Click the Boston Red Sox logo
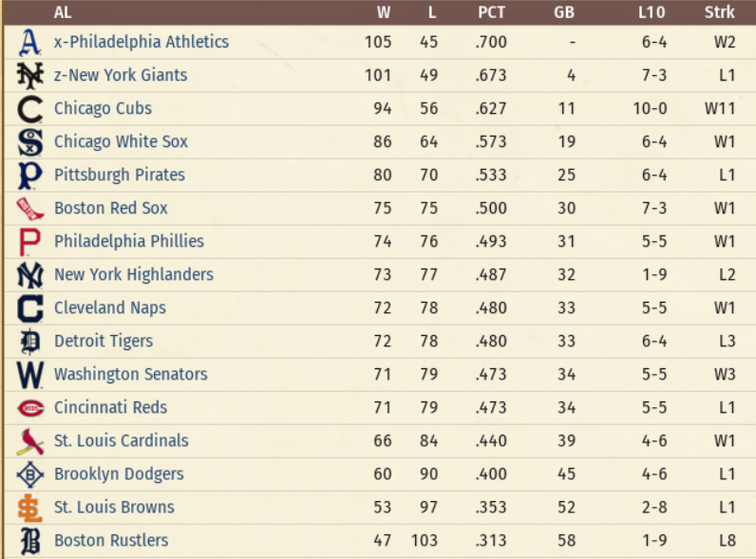This screenshot has height=559, width=756. 30,209
